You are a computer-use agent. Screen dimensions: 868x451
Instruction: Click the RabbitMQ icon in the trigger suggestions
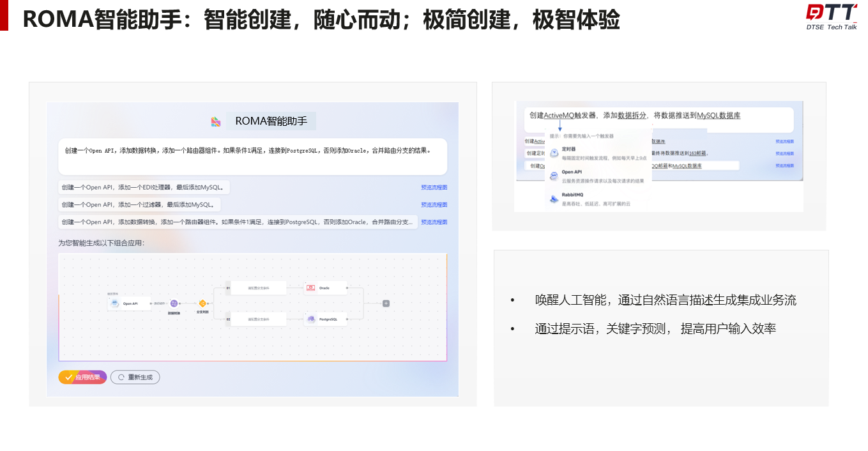[x=553, y=197]
